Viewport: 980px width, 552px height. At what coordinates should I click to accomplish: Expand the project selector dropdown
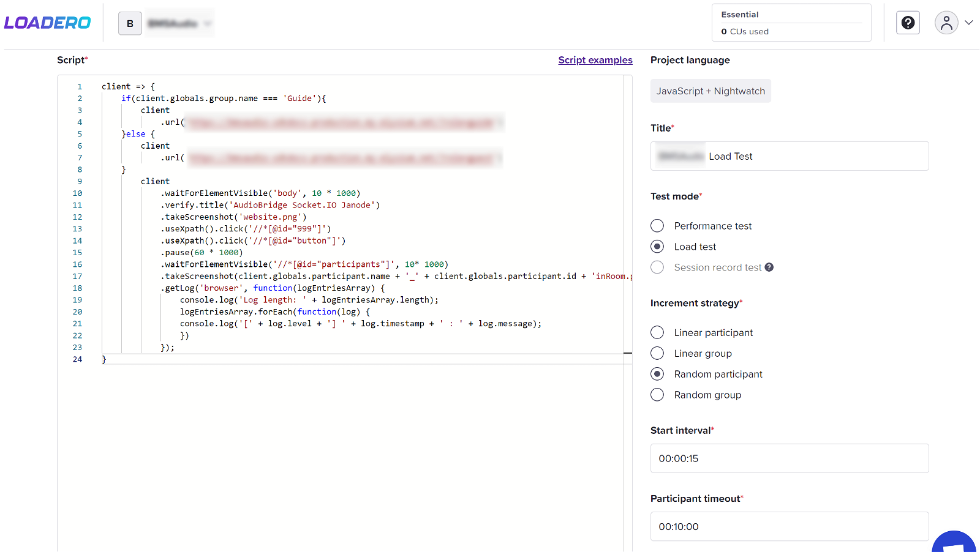[x=207, y=24]
